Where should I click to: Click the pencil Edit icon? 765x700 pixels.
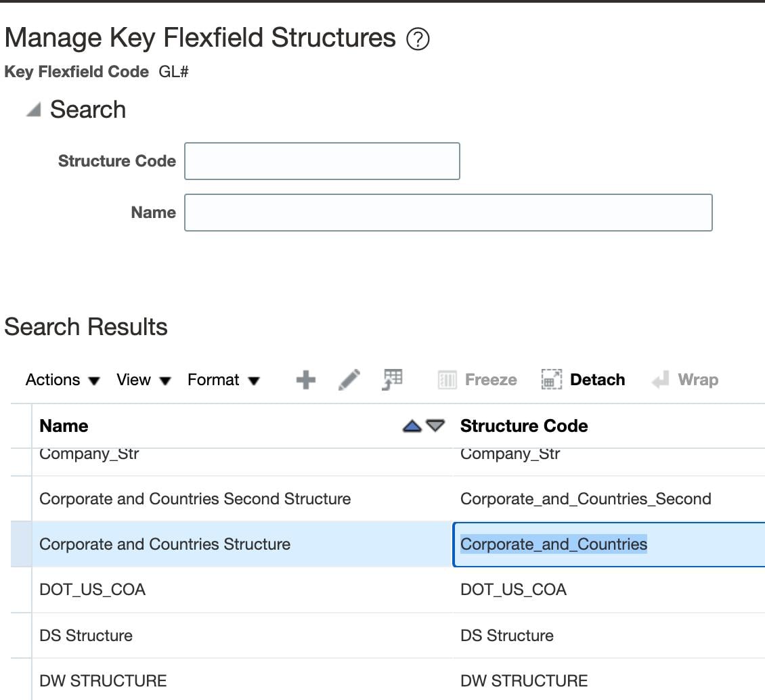coord(349,380)
